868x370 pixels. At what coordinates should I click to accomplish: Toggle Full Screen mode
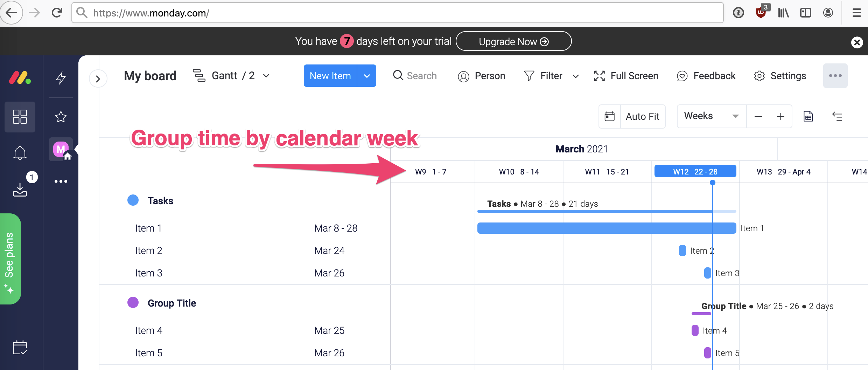(626, 76)
